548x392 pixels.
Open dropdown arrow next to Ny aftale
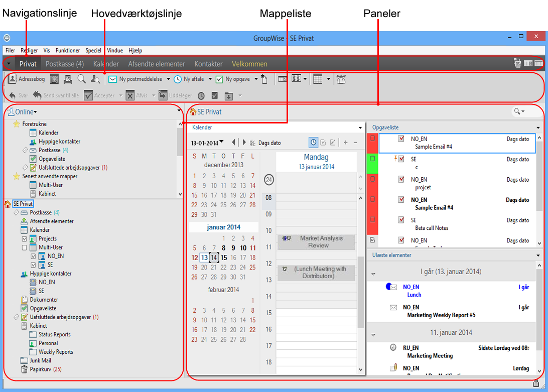[210, 79]
